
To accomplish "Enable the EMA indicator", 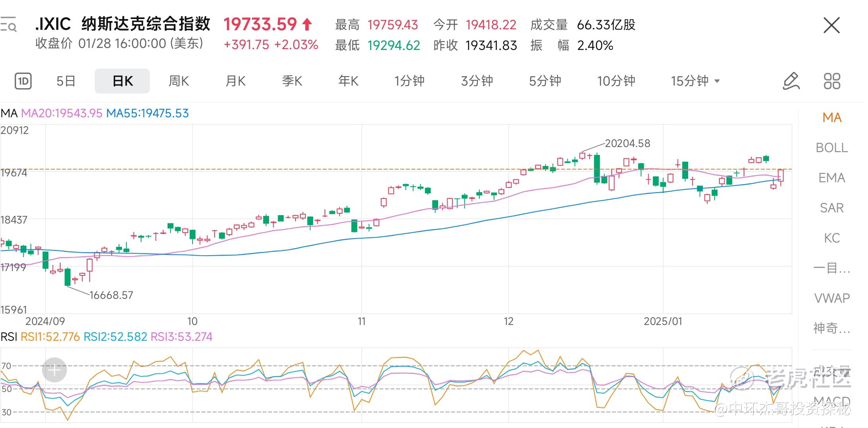I will tap(832, 178).
